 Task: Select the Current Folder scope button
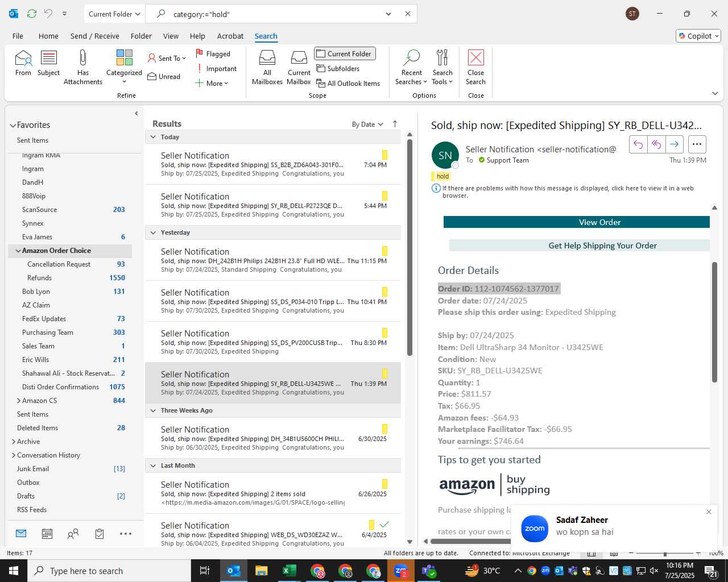coord(345,54)
